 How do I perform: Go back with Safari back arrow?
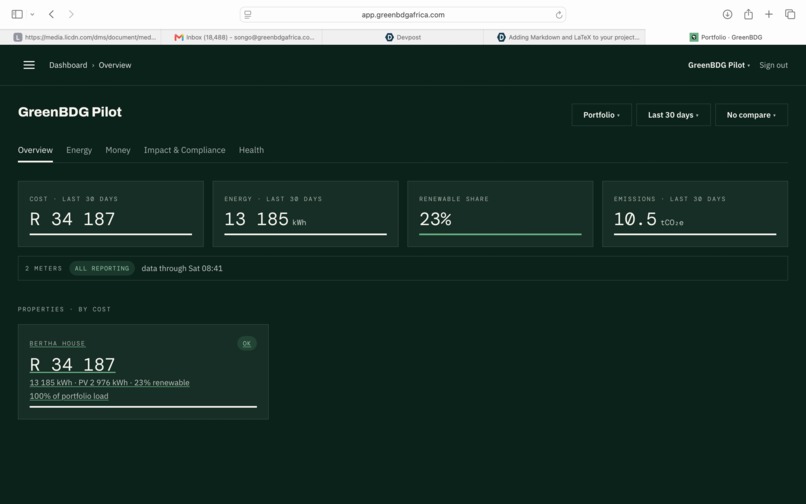(51, 14)
